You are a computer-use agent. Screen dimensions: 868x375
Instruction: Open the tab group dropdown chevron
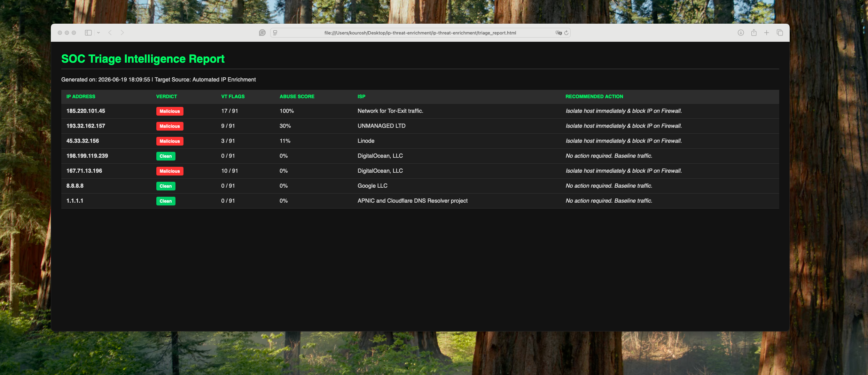(99, 33)
